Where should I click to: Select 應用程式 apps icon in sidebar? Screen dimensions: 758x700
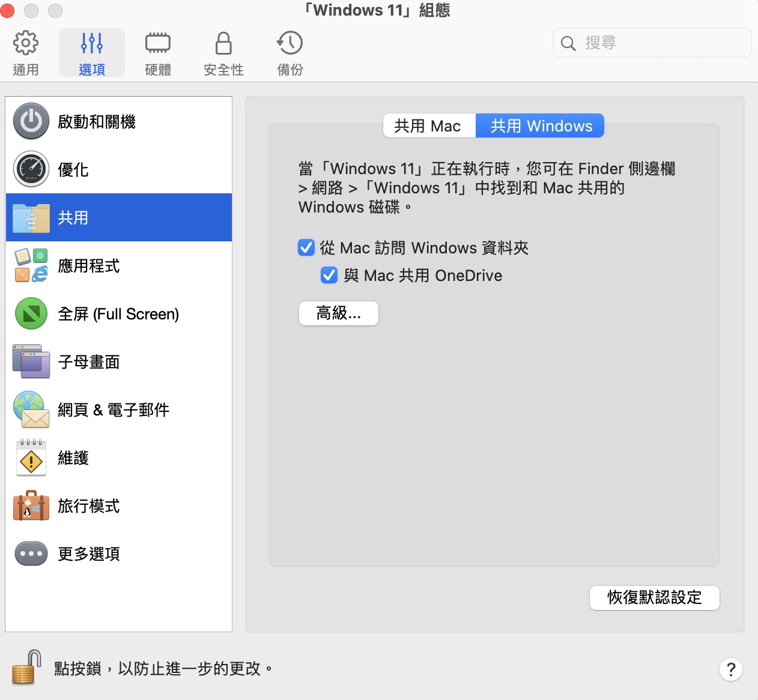click(x=31, y=265)
